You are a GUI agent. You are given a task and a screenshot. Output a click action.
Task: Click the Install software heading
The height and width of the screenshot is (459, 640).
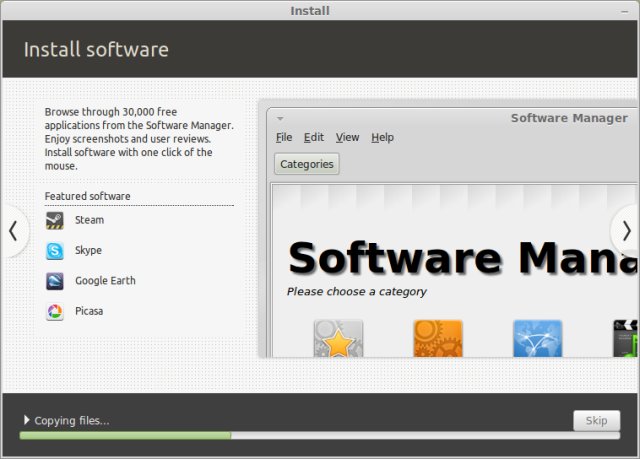click(96, 49)
